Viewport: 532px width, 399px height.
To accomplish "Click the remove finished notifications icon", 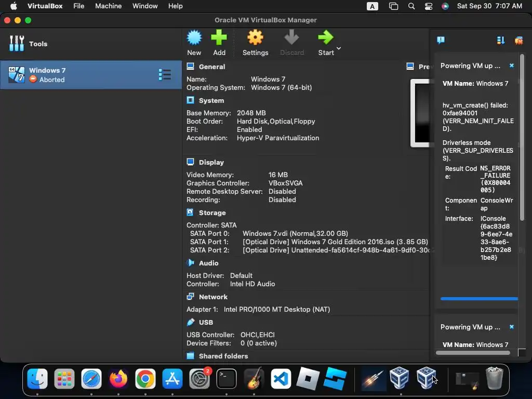I will [x=519, y=41].
